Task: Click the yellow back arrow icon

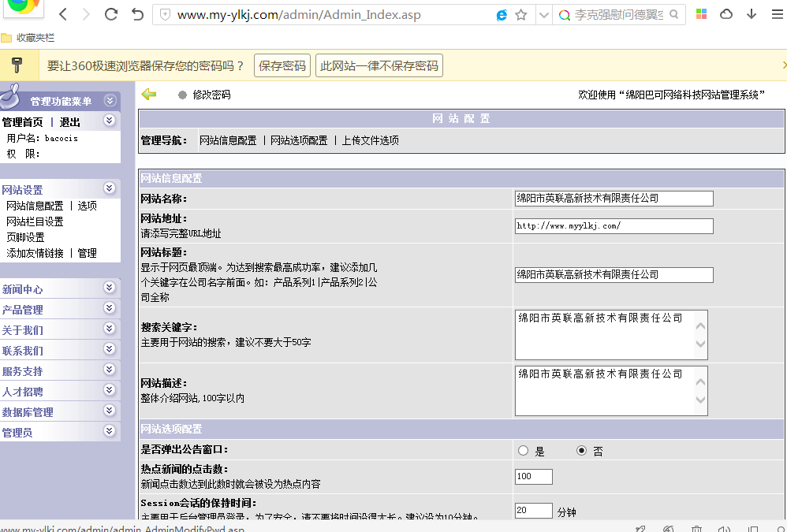Action: pos(149,94)
